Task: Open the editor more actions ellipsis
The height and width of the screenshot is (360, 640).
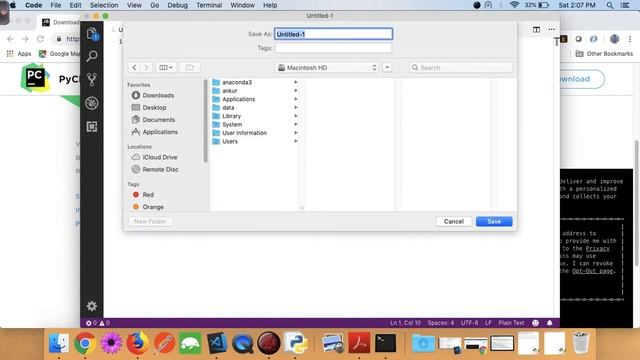Action: (551, 29)
